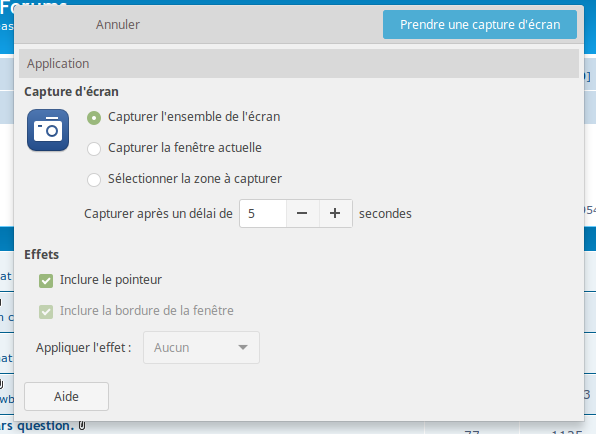
Task: Click the Inclure le pointeur label text
Action: click(111, 280)
